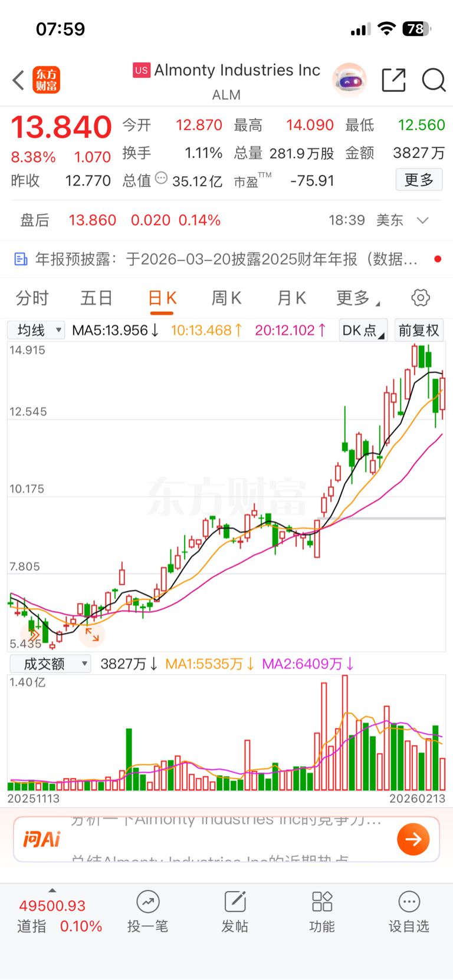
Task: Open the chart settings gear icon
Action: 421,298
